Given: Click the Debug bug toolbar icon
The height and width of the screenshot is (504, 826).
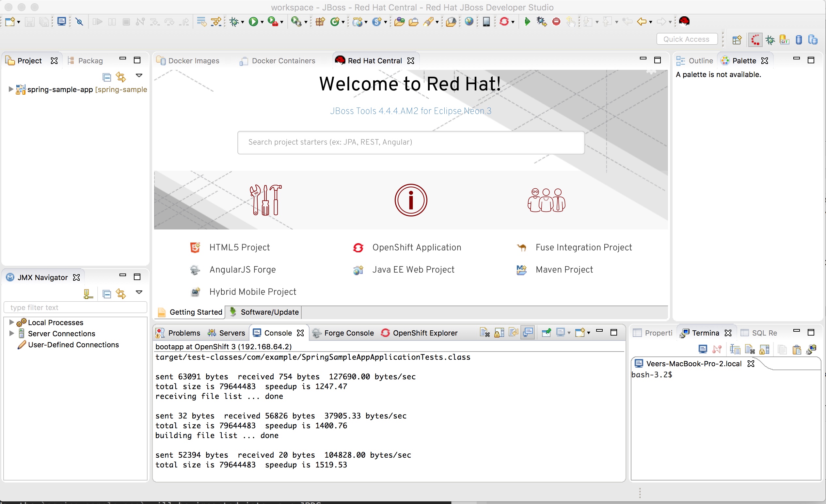Looking at the screenshot, I should click(234, 22).
